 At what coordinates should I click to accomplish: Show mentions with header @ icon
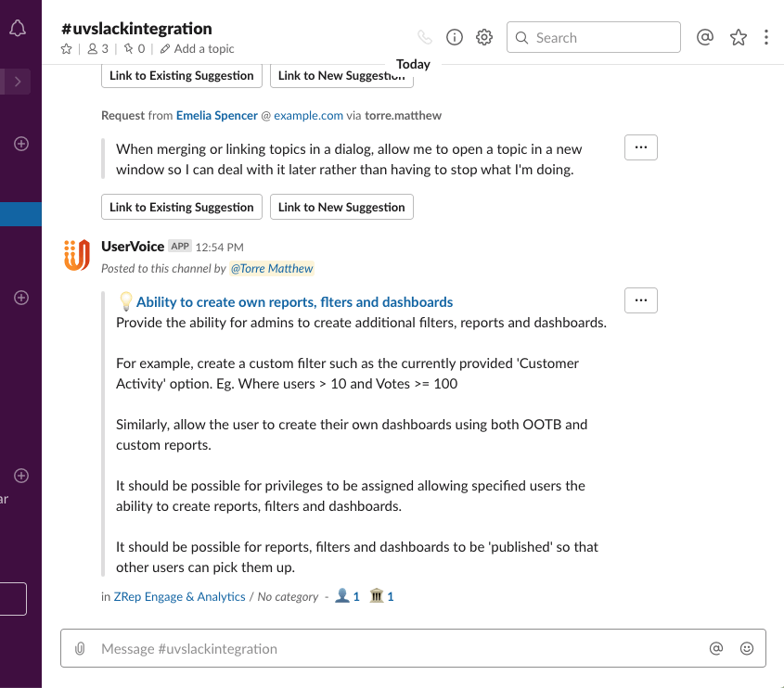(705, 37)
